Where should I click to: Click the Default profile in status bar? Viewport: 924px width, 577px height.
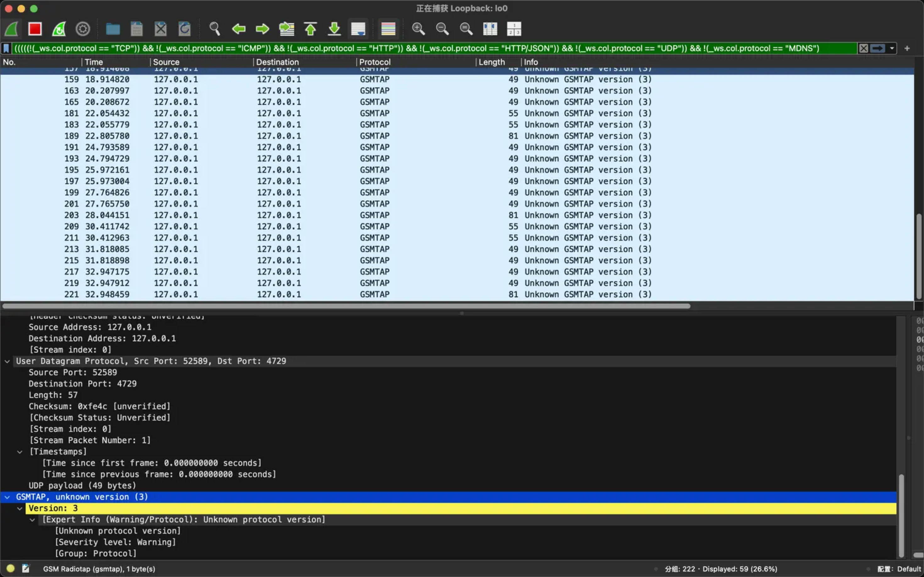pos(899,569)
